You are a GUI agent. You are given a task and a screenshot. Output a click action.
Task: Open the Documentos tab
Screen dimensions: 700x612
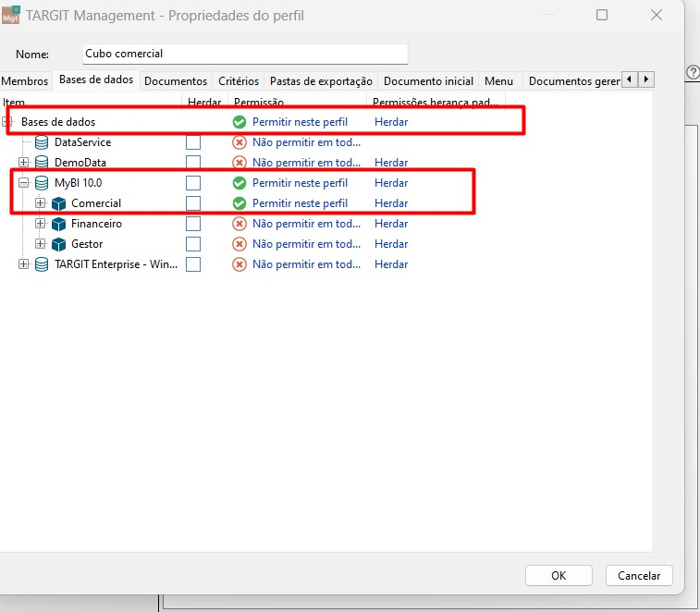click(176, 81)
